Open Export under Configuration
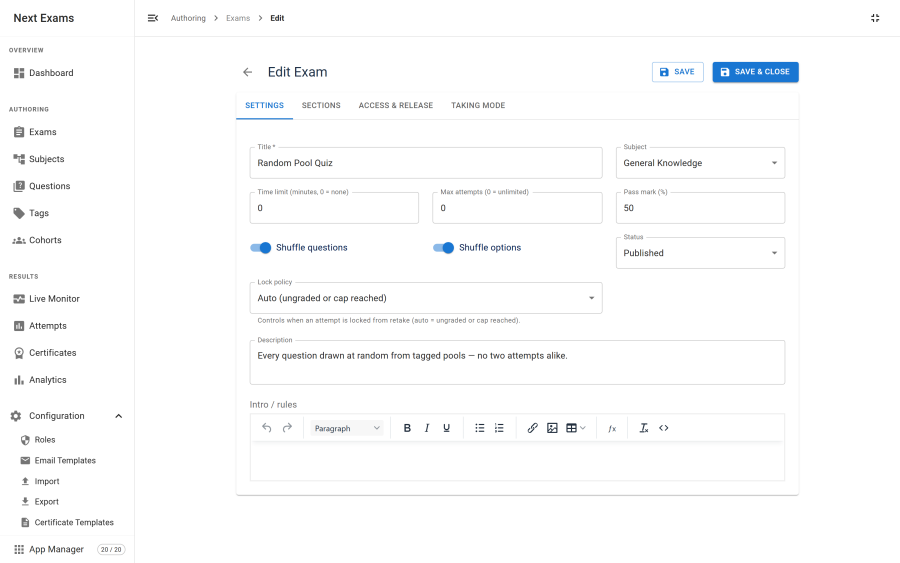This screenshot has height=563, width=900. tap(67, 502)
